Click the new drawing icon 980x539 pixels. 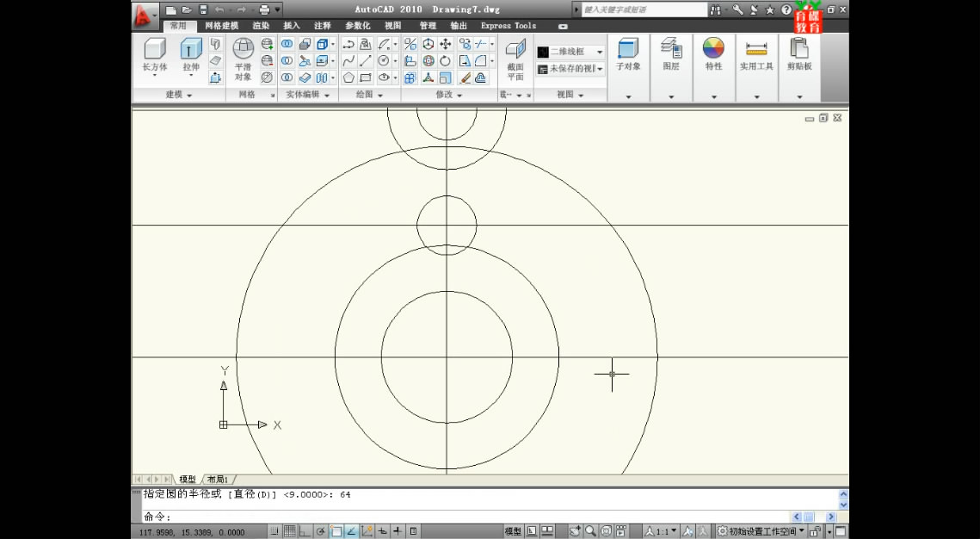(170, 9)
